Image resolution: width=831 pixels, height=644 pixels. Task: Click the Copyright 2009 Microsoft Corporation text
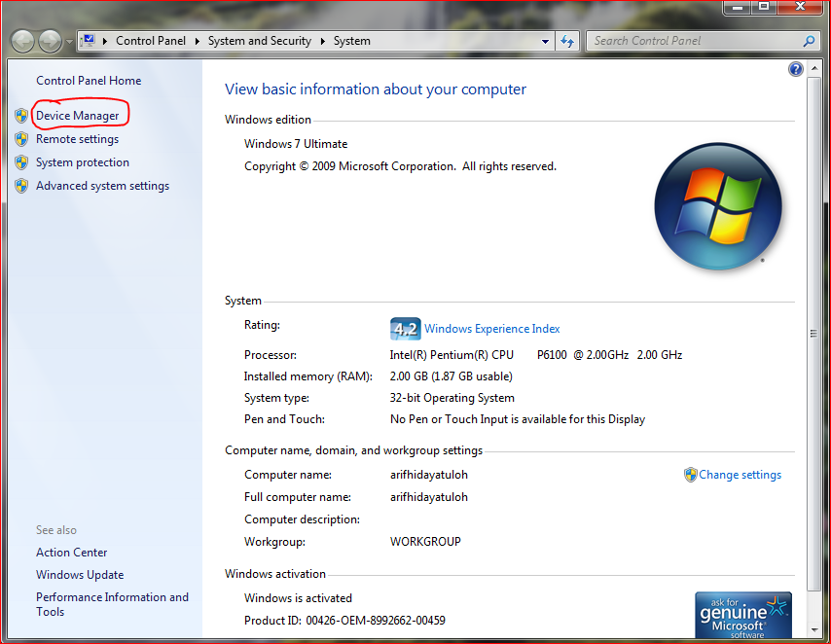(x=400, y=166)
